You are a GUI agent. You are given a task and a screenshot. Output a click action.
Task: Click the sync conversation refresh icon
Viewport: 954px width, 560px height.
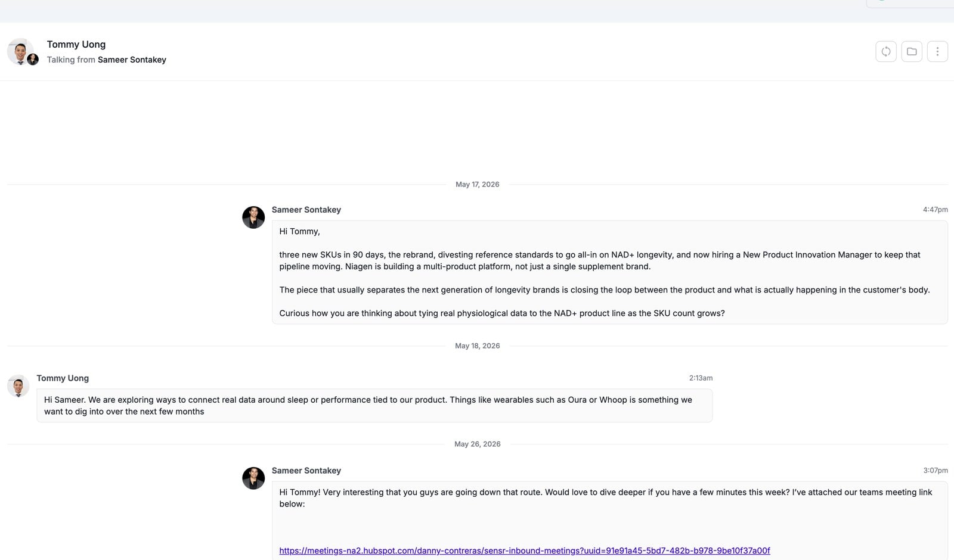click(x=886, y=51)
